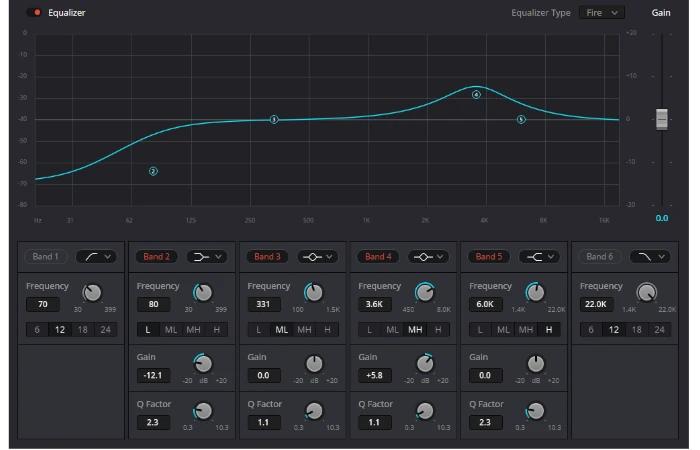Click Band 5 Frequency knob
This screenshot has width=700, height=450.
(x=535, y=293)
